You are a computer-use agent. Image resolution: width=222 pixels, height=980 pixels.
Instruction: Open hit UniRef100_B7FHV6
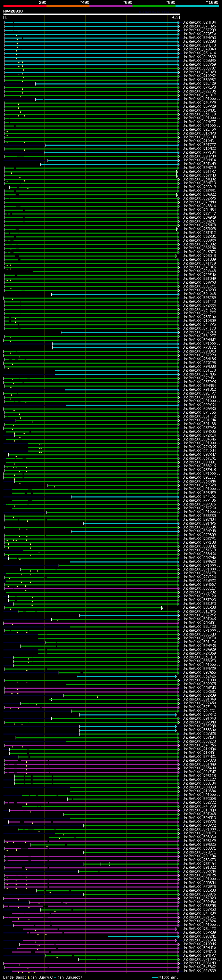(199, 26)
